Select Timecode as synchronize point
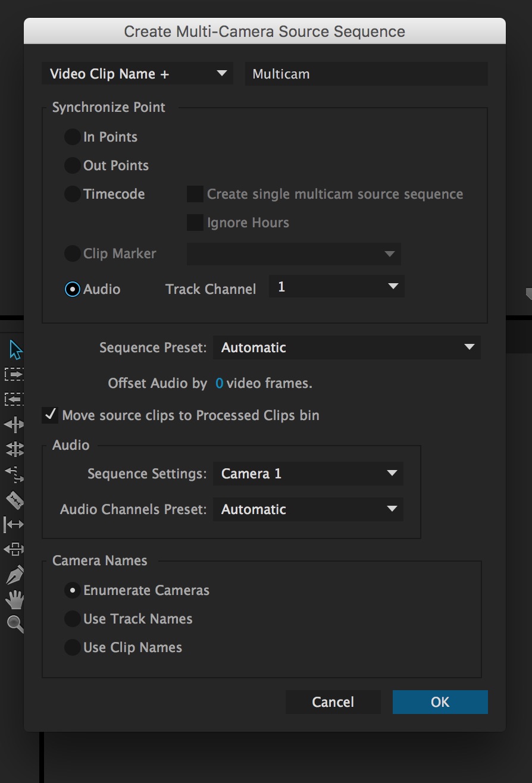The height and width of the screenshot is (783, 532). click(72, 194)
